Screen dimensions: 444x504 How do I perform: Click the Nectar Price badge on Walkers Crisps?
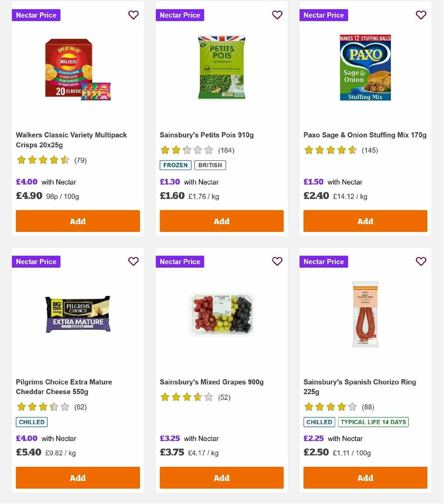coord(36,15)
